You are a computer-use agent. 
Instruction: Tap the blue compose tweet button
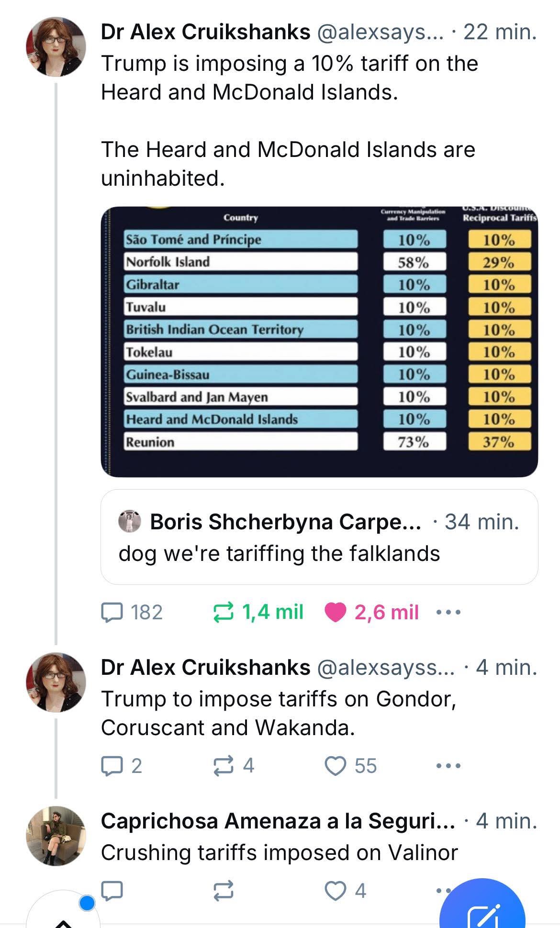(x=482, y=907)
